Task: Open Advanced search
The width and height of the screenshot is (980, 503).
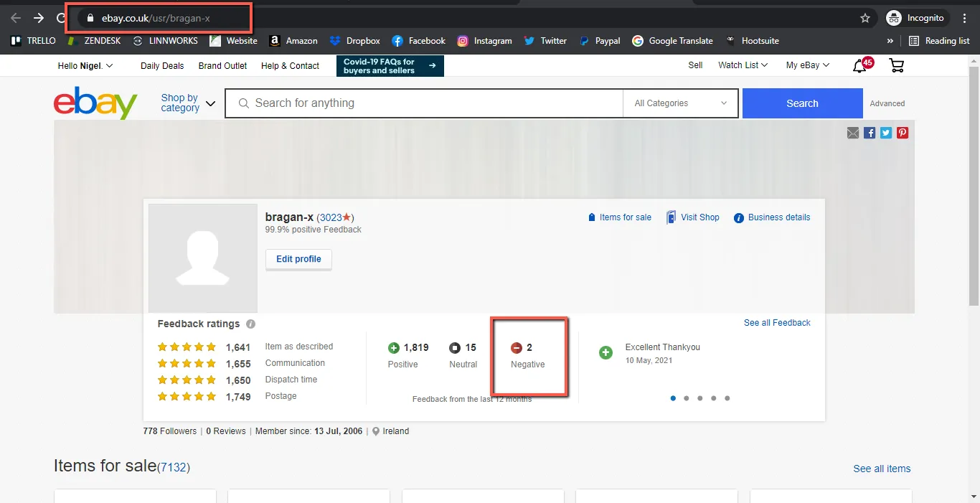Action: coord(887,103)
